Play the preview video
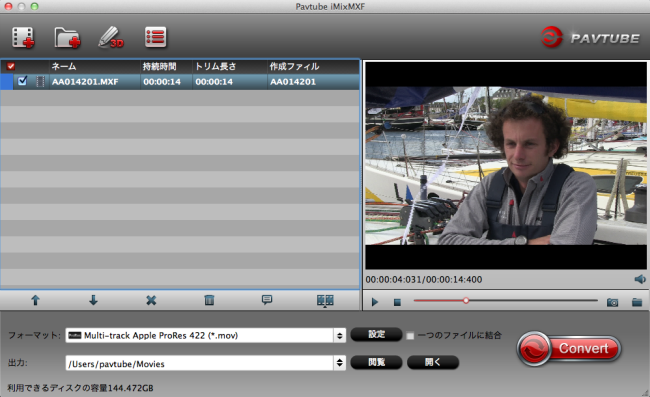650x397 pixels. click(375, 302)
